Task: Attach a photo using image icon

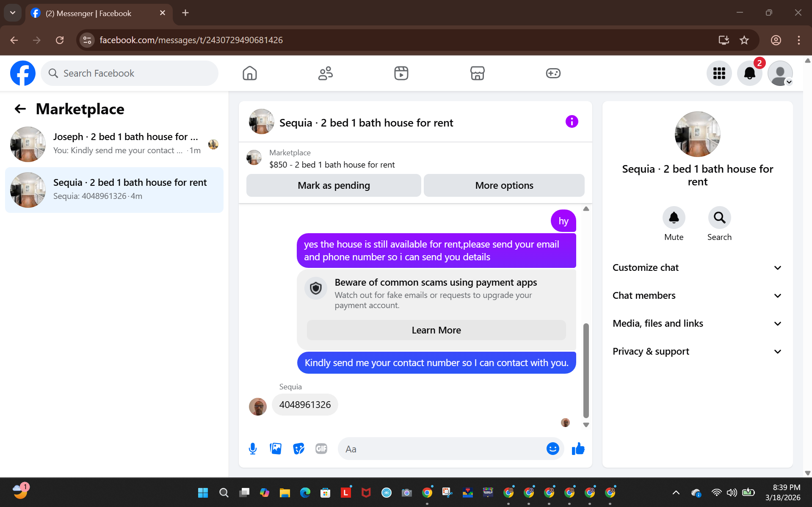Action: click(x=276, y=449)
